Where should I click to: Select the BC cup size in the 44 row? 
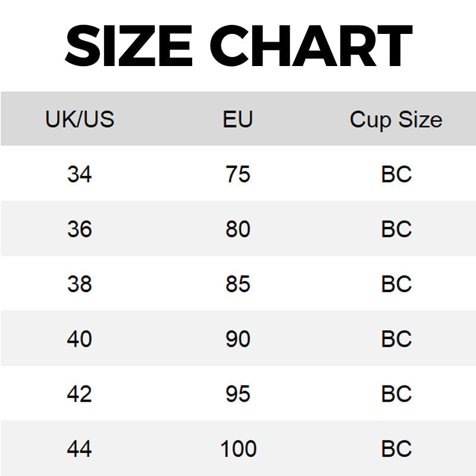pos(396,449)
